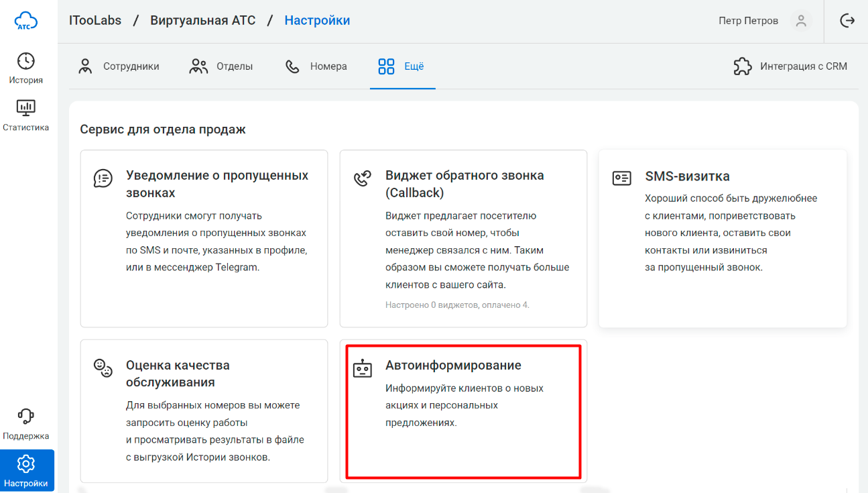Screen dimensions: 868x493
Task: Open the Номера tab
Action: [316, 66]
